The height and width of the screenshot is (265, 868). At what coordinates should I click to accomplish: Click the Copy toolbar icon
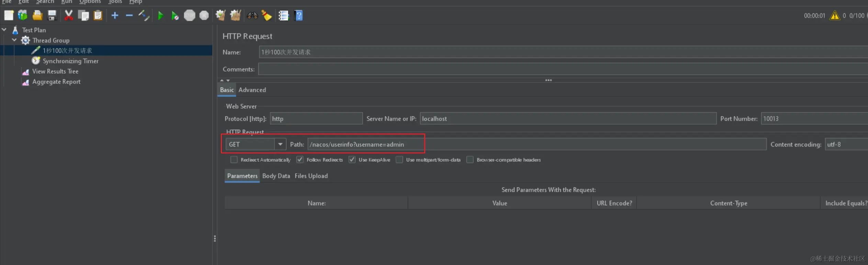coord(83,15)
